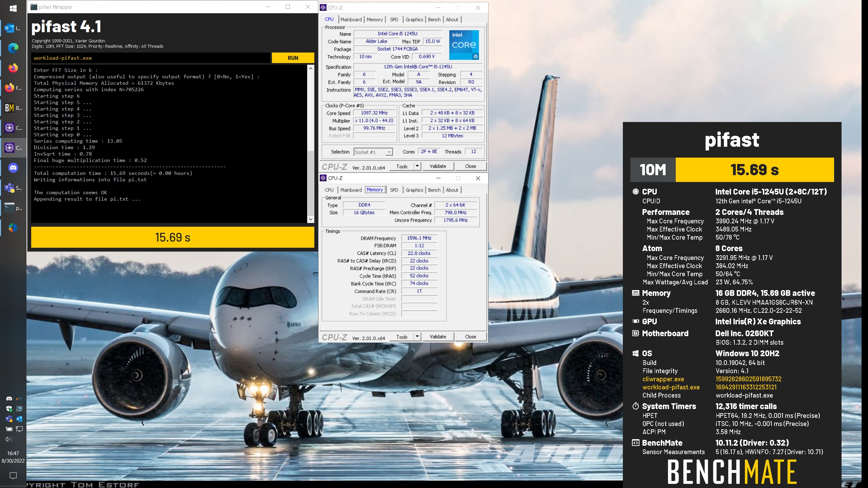The width and height of the screenshot is (868, 488).
Task: Open Bench tab in top CPU-Z window
Action: tap(434, 20)
